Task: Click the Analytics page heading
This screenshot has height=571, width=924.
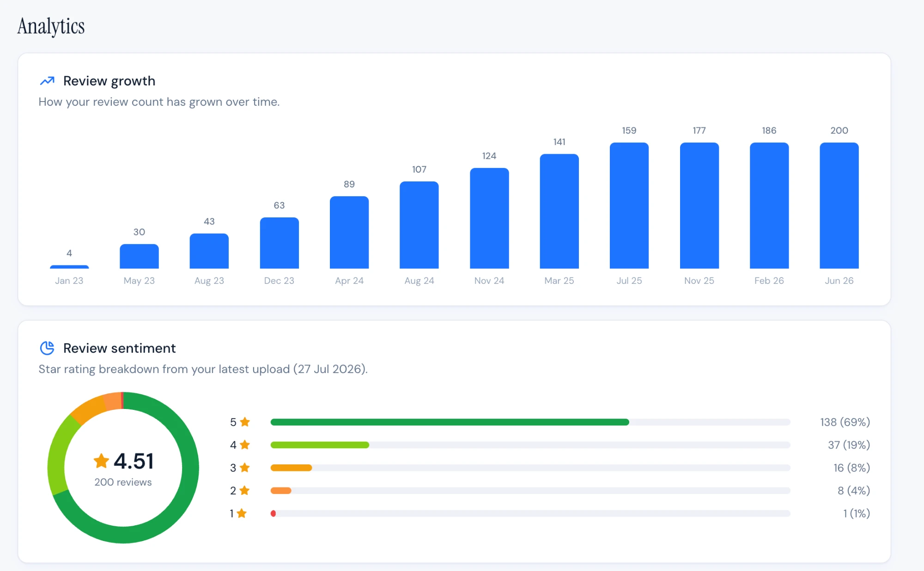Action: tap(51, 26)
